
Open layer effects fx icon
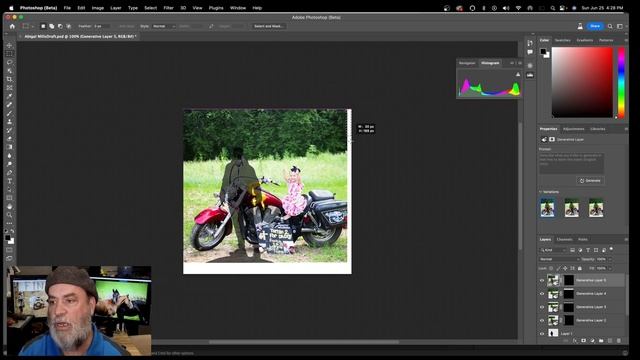[575, 340]
